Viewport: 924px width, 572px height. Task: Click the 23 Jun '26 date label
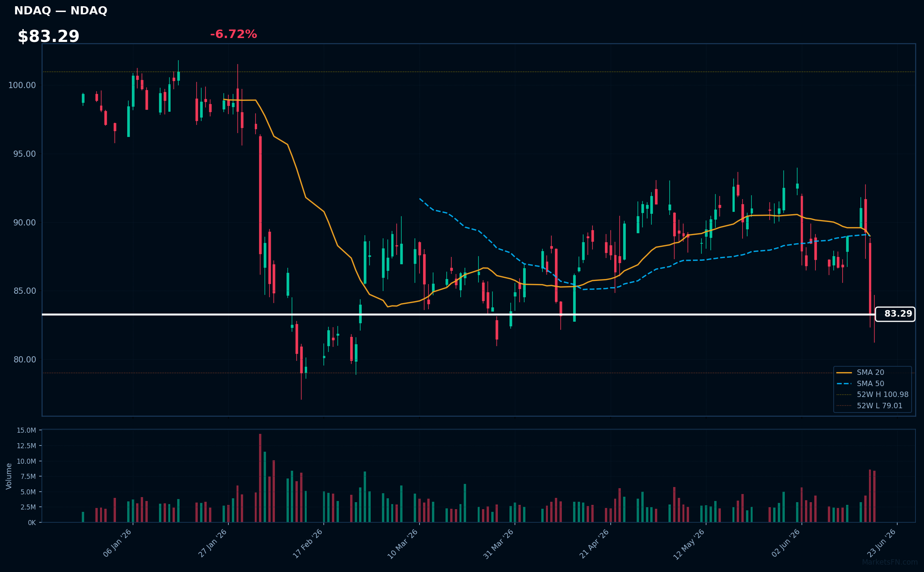(x=881, y=543)
